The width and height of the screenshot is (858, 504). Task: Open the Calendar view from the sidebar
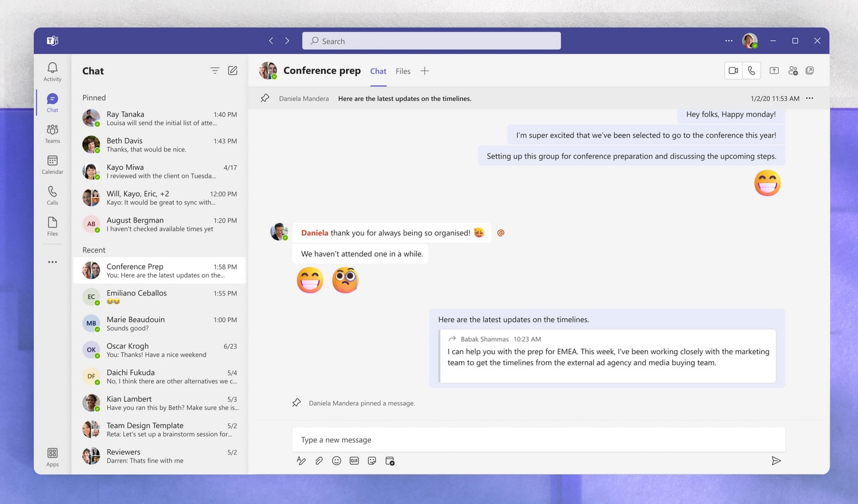click(53, 164)
